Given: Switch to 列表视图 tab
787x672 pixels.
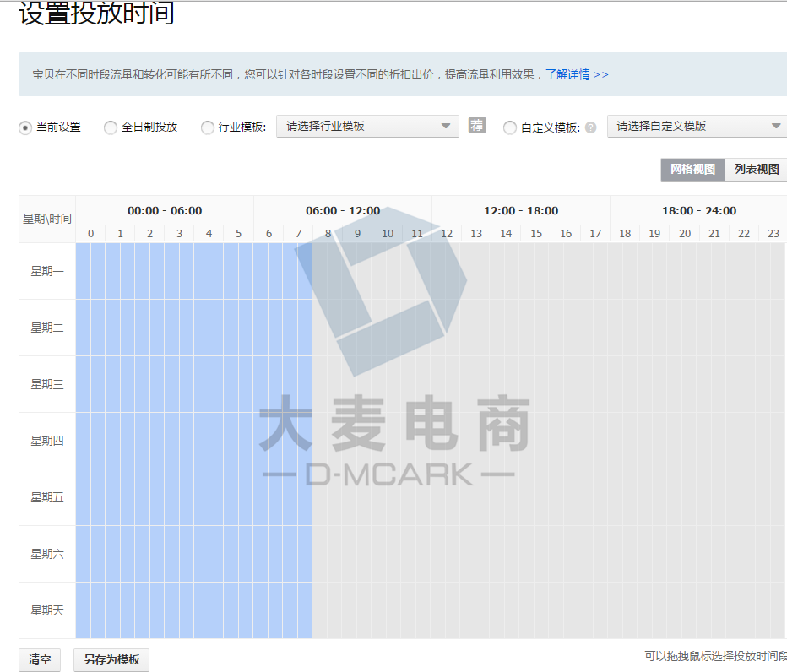Looking at the screenshot, I should tap(756, 170).
